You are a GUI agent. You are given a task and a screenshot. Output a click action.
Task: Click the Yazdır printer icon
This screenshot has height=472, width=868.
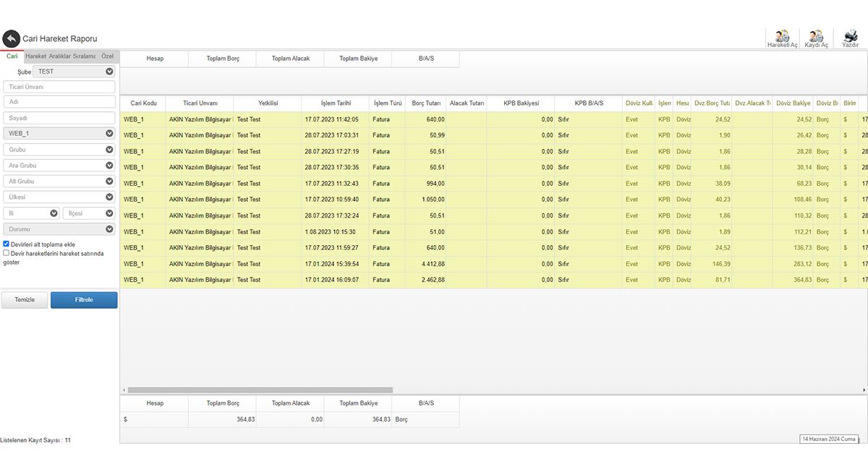[x=850, y=38]
